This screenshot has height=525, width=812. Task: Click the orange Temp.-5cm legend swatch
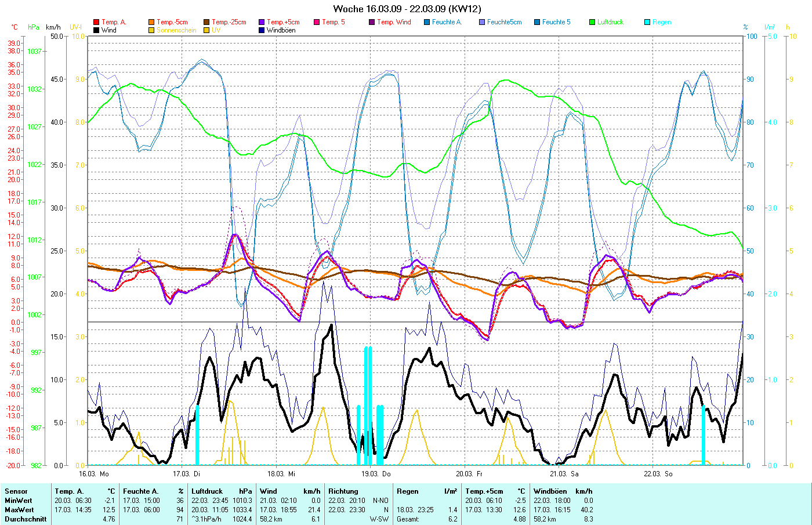pyautogui.click(x=151, y=22)
